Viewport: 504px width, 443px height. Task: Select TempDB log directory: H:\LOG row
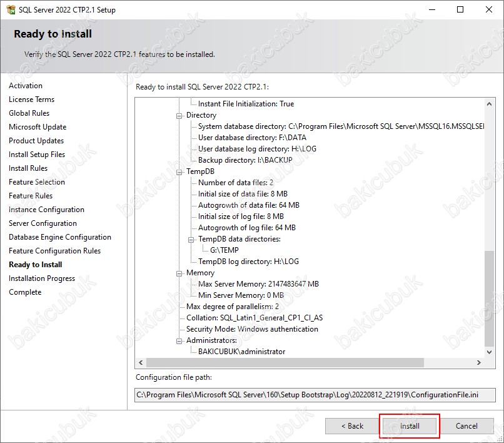(x=248, y=262)
